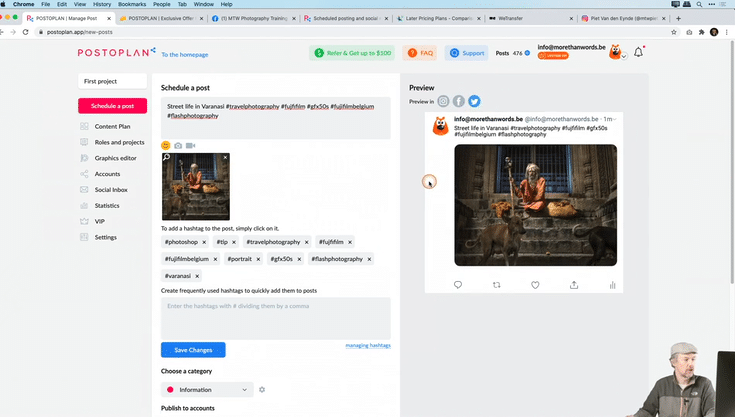
Task: Click the preview photo in tweet
Action: 535,205
